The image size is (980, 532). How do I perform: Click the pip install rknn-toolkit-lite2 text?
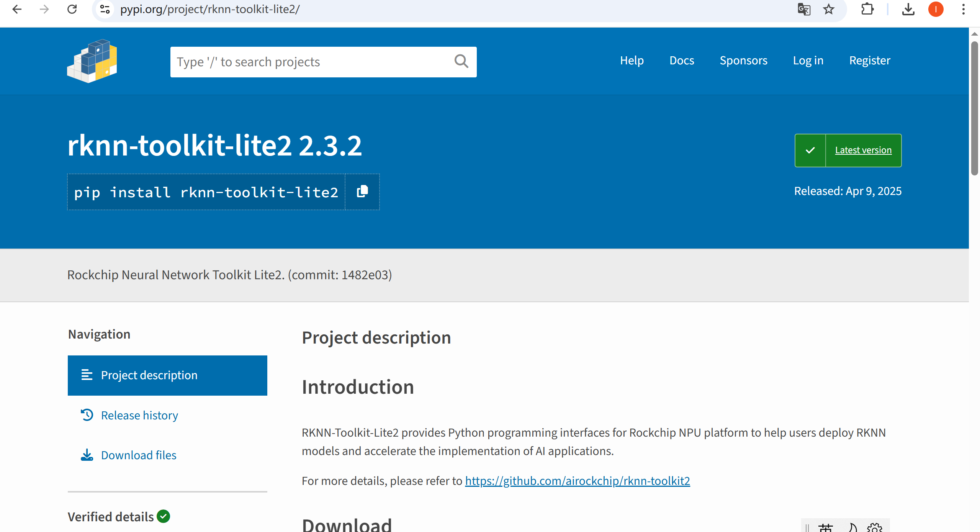tap(206, 192)
